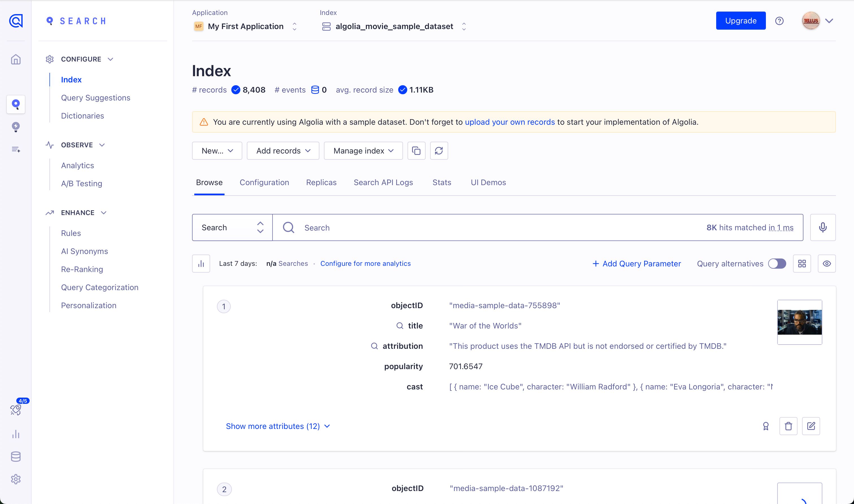
Task: Open the help question mark icon
Action: 779,21
